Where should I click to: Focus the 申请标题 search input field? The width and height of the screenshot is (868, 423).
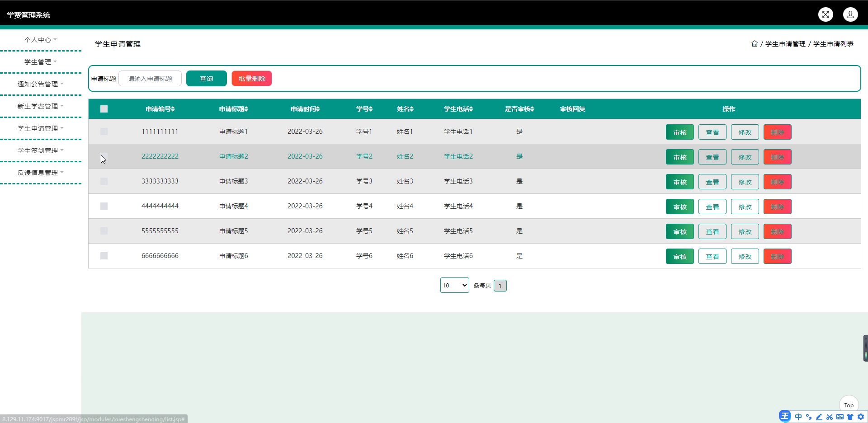tap(150, 79)
